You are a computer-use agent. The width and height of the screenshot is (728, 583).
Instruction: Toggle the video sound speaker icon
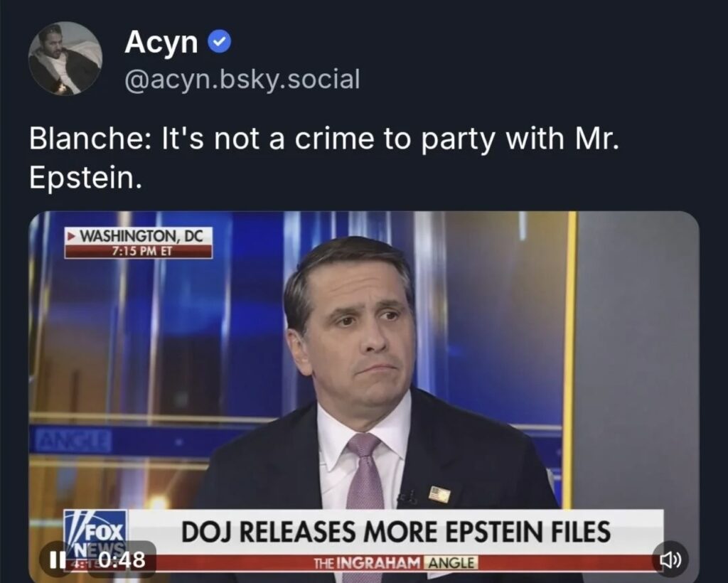[x=670, y=560]
